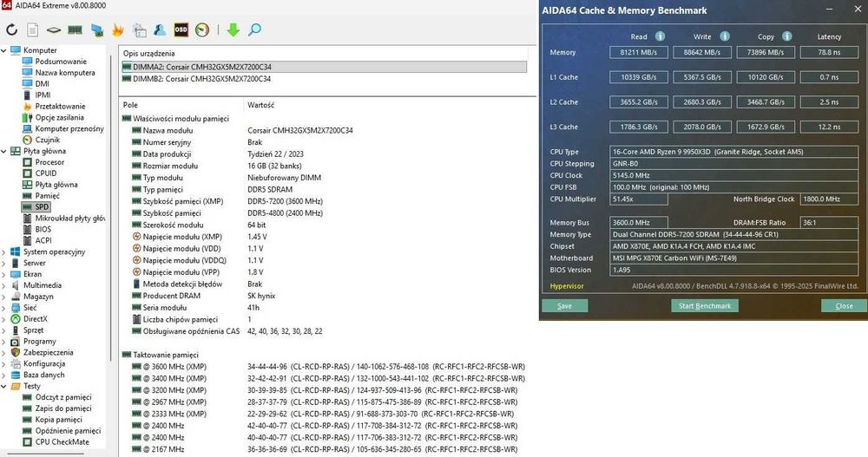Click the Producent DRAM row
The height and width of the screenshot is (457, 868).
point(328,296)
